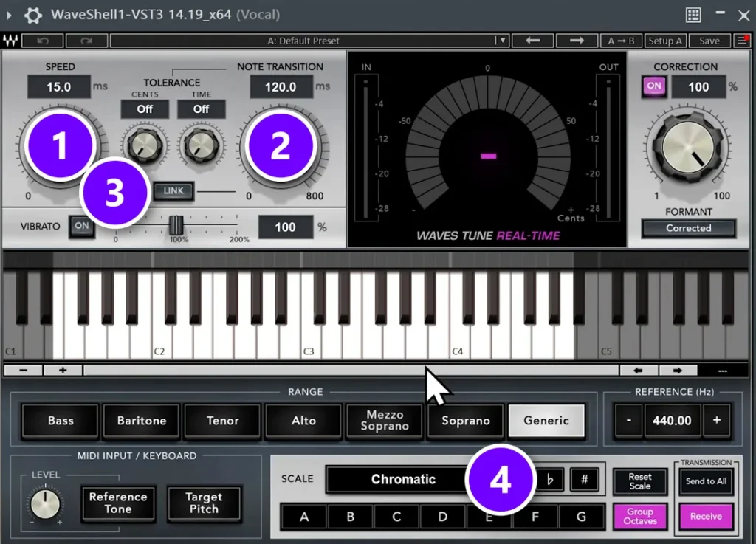This screenshot has height=544, width=756.
Task: Click the Send to All button
Action: [x=706, y=481]
